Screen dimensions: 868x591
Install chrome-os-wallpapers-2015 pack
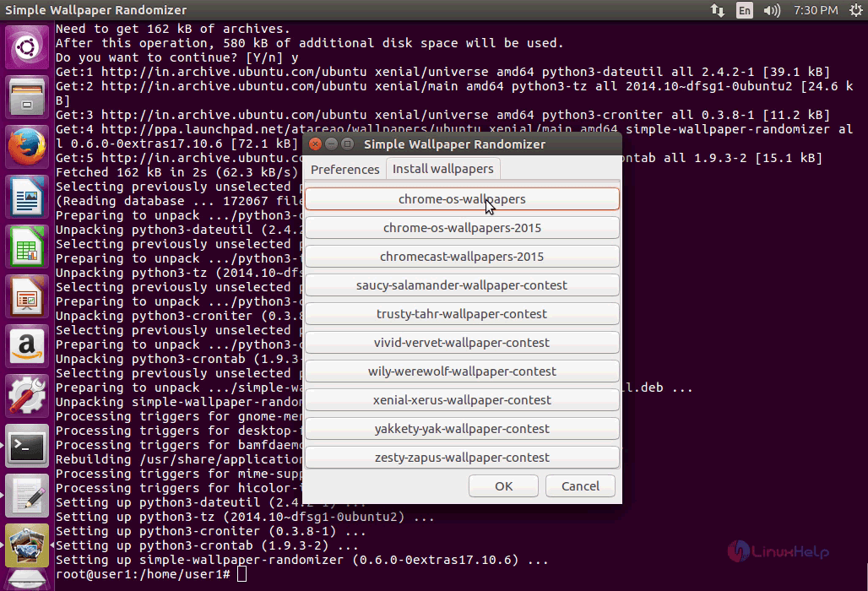pyautogui.click(x=462, y=228)
